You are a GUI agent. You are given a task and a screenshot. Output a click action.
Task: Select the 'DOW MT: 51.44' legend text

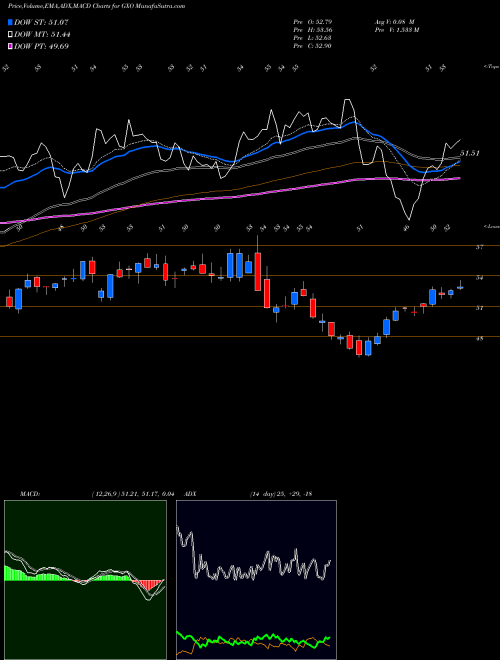[42, 35]
